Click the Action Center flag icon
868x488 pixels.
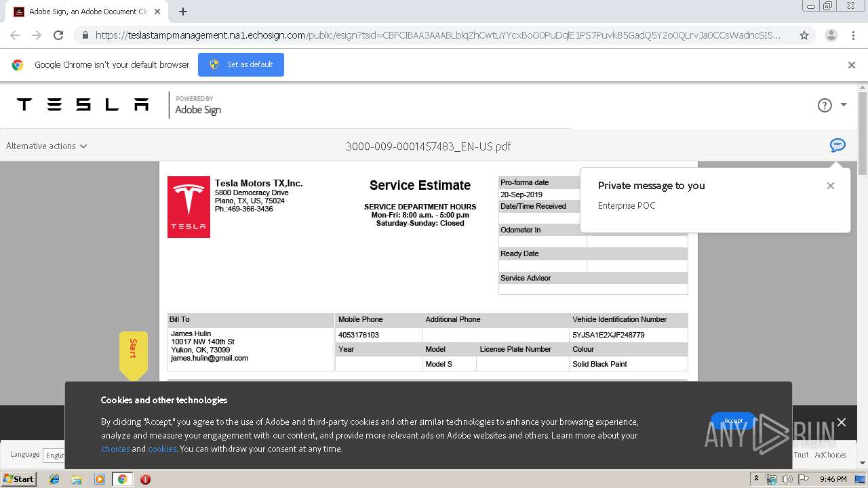coord(804,479)
